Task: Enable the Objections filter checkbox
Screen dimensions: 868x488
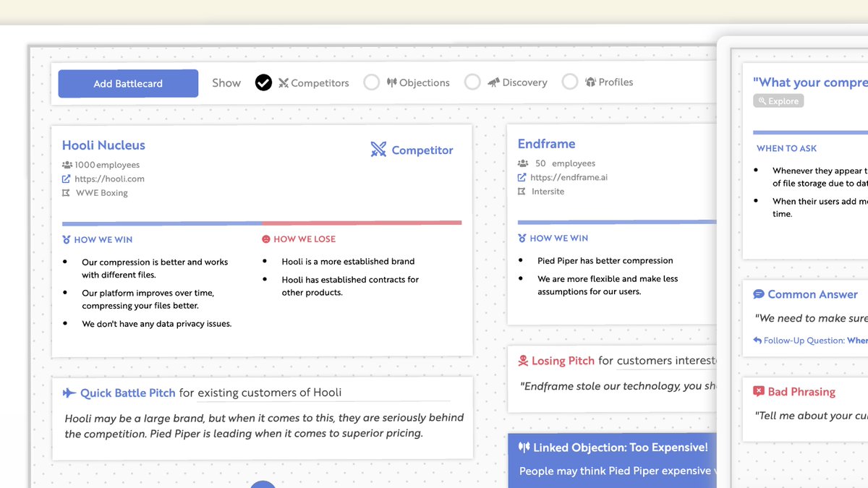Action: pos(371,82)
